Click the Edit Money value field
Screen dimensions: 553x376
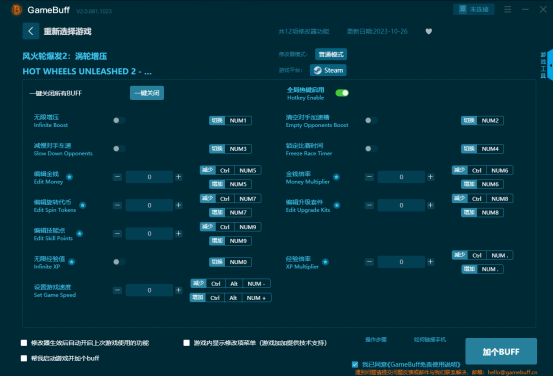coord(149,177)
